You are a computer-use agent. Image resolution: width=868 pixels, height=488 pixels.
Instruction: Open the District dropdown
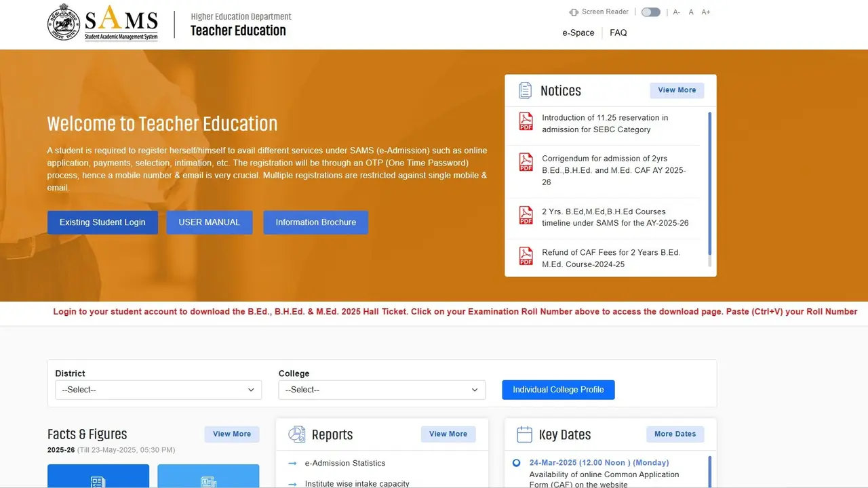(158, 390)
